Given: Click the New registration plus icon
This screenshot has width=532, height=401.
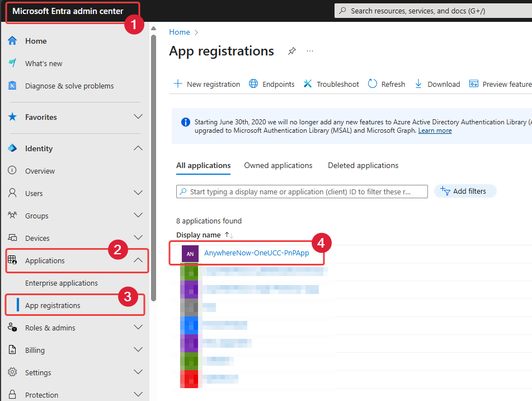Looking at the screenshot, I should [178, 83].
